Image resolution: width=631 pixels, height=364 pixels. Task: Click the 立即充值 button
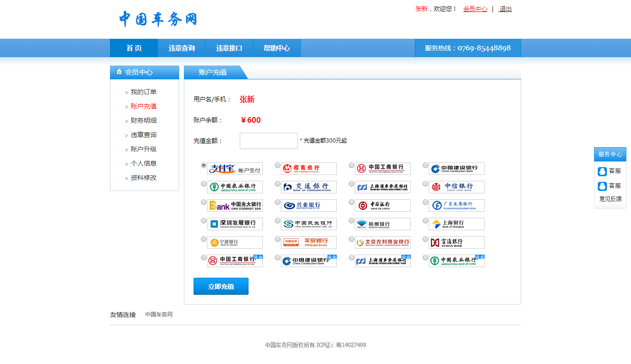click(x=221, y=286)
